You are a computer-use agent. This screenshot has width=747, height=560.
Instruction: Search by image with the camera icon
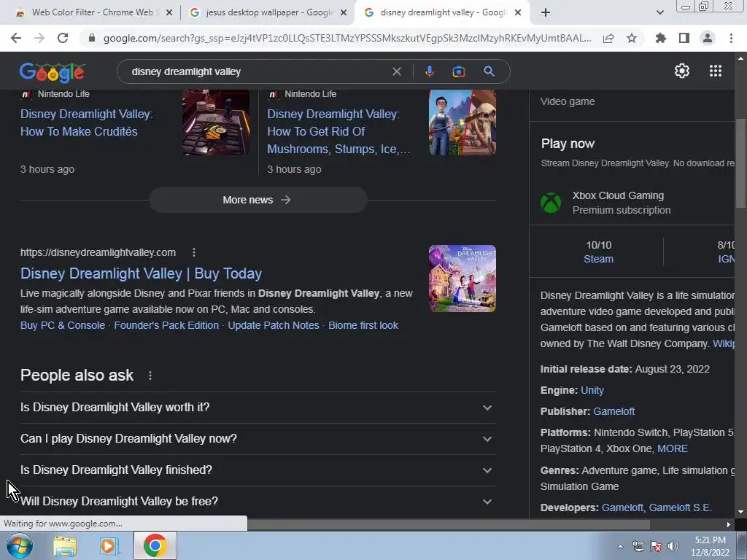459,71
